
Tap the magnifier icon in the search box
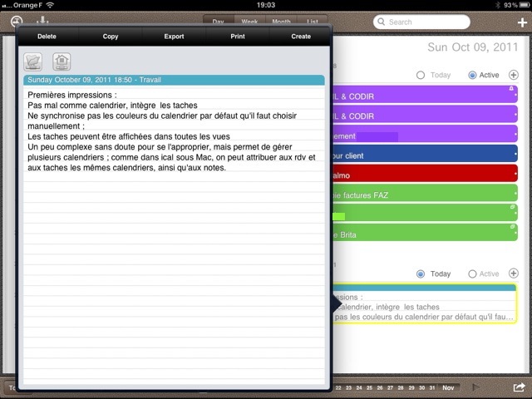(382, 22)
